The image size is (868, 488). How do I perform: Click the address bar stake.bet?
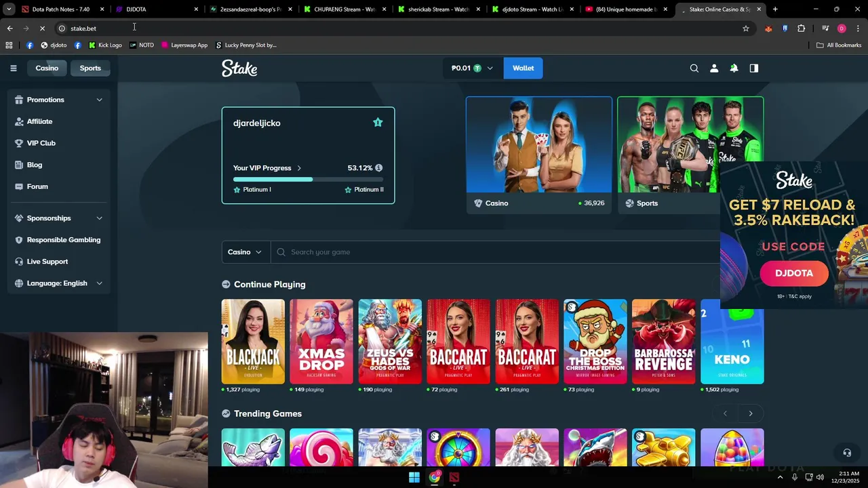(x=400, y=28)
